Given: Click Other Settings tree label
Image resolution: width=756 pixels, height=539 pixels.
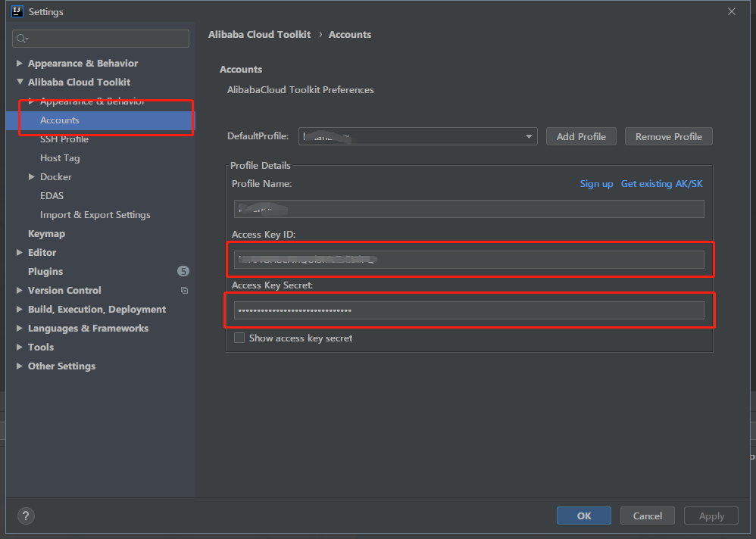Looking at the screenshot, I should pyautogui.click(x=61, y=366).
